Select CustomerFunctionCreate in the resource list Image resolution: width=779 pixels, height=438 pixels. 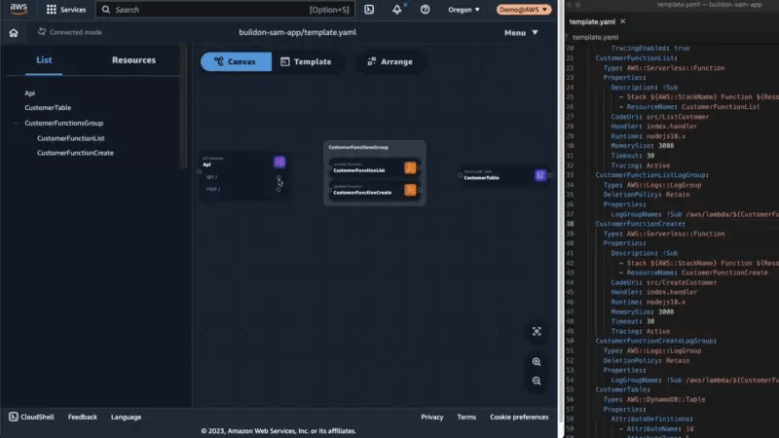[x=75, y=153]
